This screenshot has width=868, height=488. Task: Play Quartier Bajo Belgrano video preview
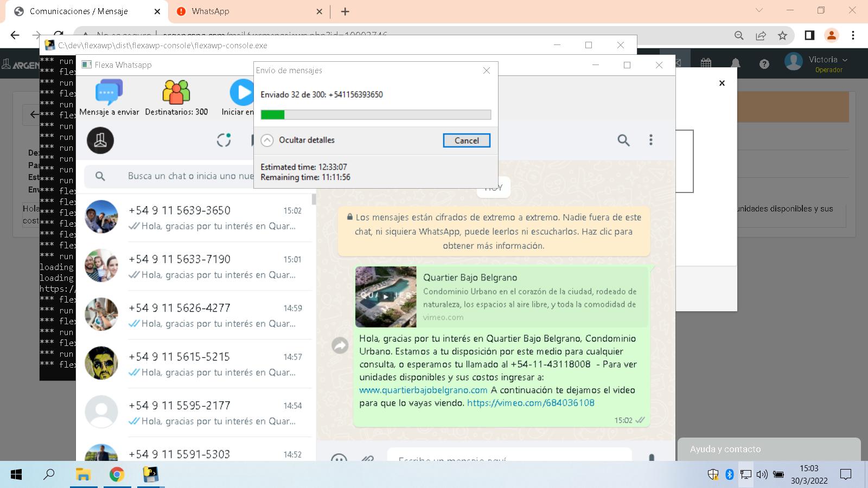tap(386, 297)
